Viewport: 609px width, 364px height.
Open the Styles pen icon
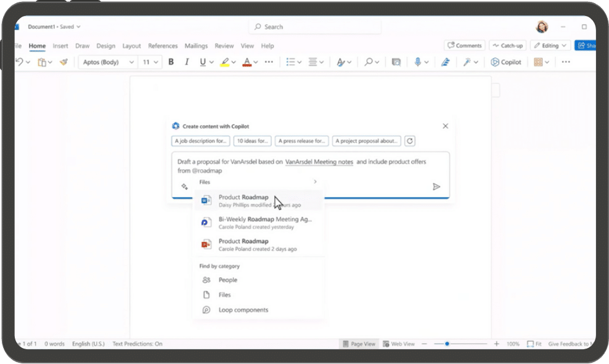coord(341,62)
